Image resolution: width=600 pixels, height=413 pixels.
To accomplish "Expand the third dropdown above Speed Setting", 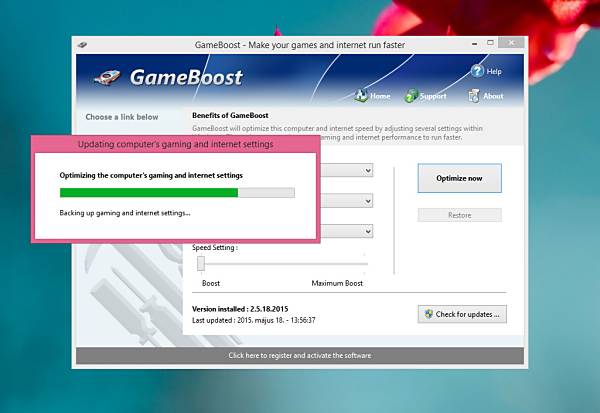I will 368,231.
